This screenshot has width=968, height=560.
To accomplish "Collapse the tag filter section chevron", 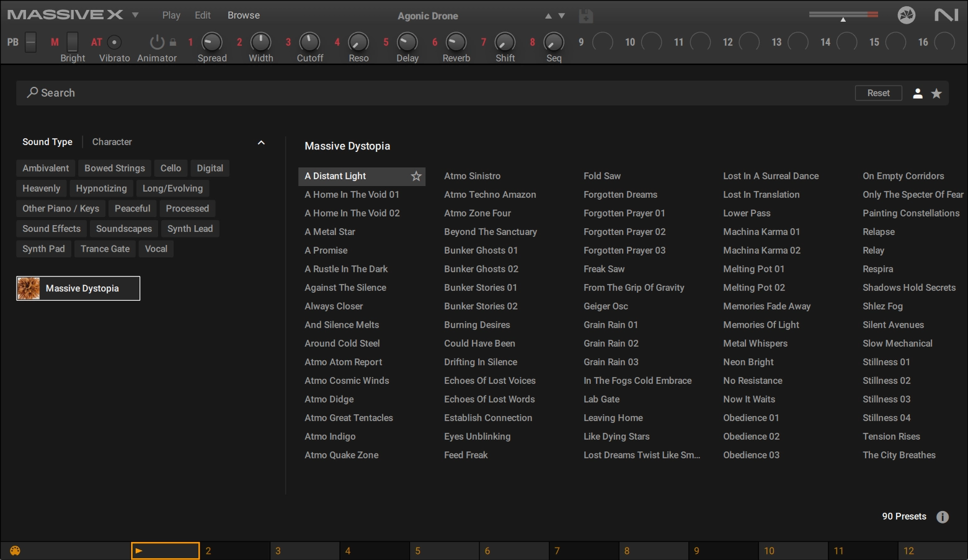I will 261,143.
